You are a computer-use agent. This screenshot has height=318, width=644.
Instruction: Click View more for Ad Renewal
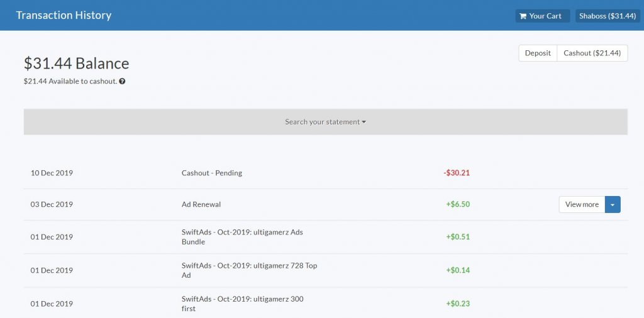582,205
